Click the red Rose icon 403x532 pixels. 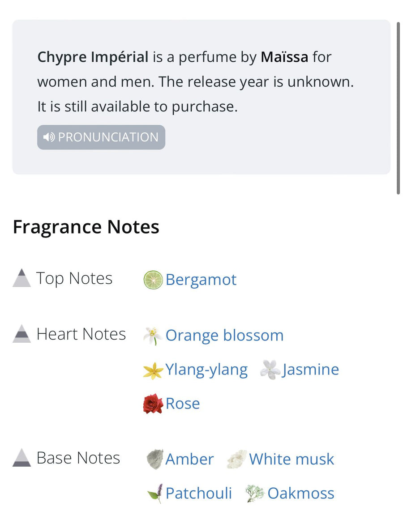[153, 404]
